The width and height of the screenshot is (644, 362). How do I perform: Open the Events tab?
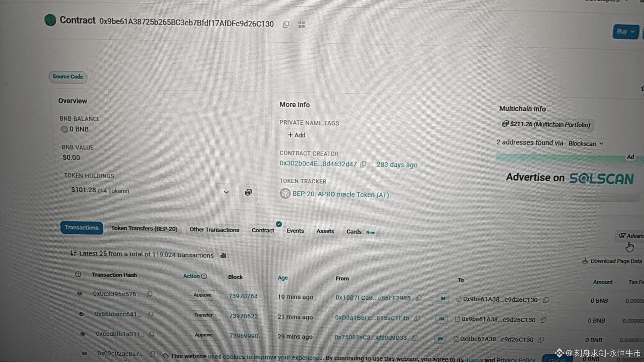tap(295, 231)
